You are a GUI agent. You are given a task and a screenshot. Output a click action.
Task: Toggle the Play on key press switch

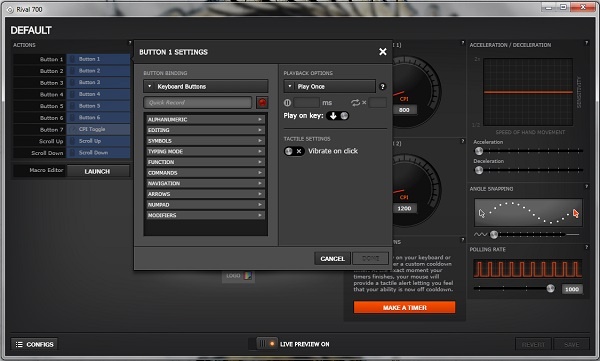[338, 116]
